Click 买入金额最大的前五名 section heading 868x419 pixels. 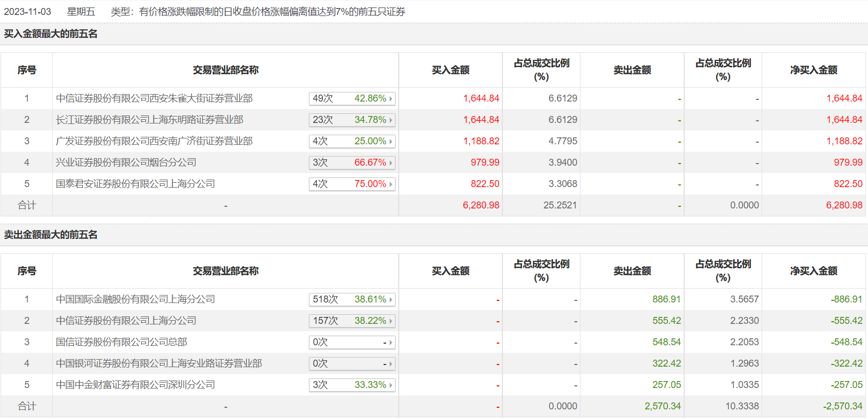[51, 34]
